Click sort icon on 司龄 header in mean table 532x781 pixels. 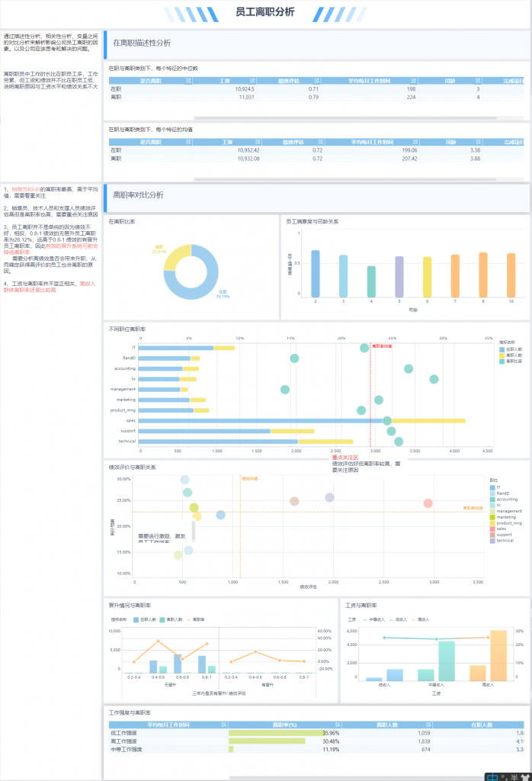click(478, 142)
